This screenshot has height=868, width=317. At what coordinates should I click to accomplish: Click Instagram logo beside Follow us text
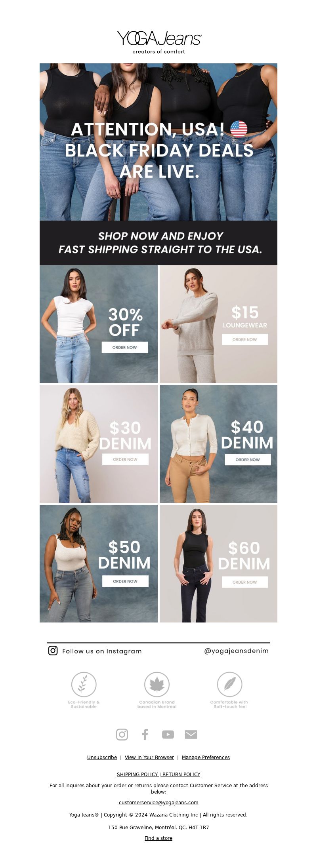pyautogui.click(x=53, y=651)
